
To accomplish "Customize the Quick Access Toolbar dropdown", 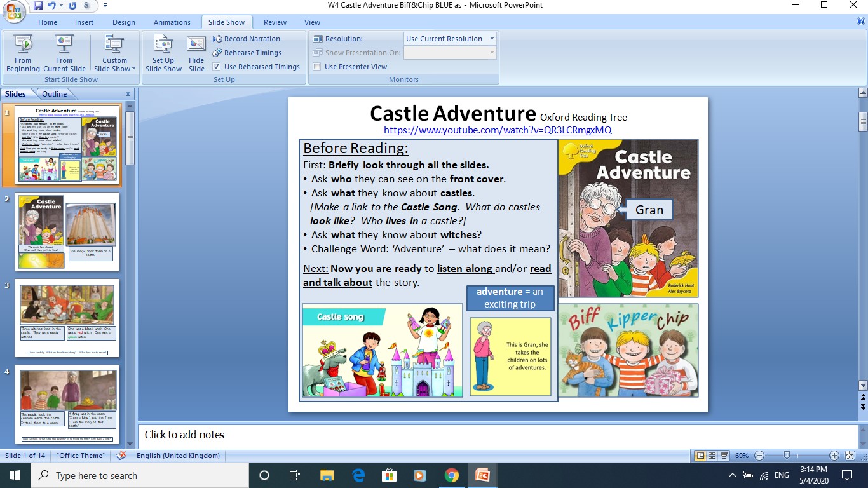I will click(105, 6).
